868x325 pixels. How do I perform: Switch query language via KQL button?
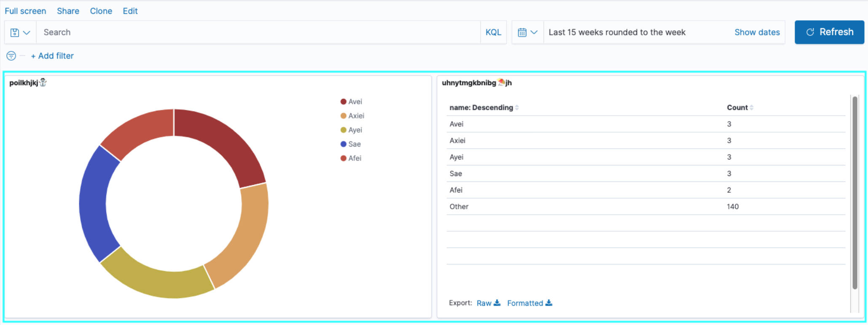click(x=493, y=32)
